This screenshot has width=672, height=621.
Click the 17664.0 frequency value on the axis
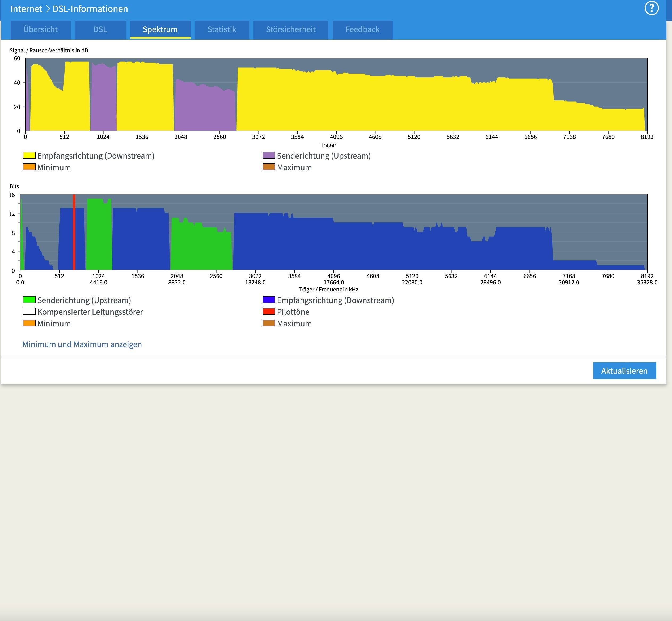pyautogui.click(x=334, y=283)
